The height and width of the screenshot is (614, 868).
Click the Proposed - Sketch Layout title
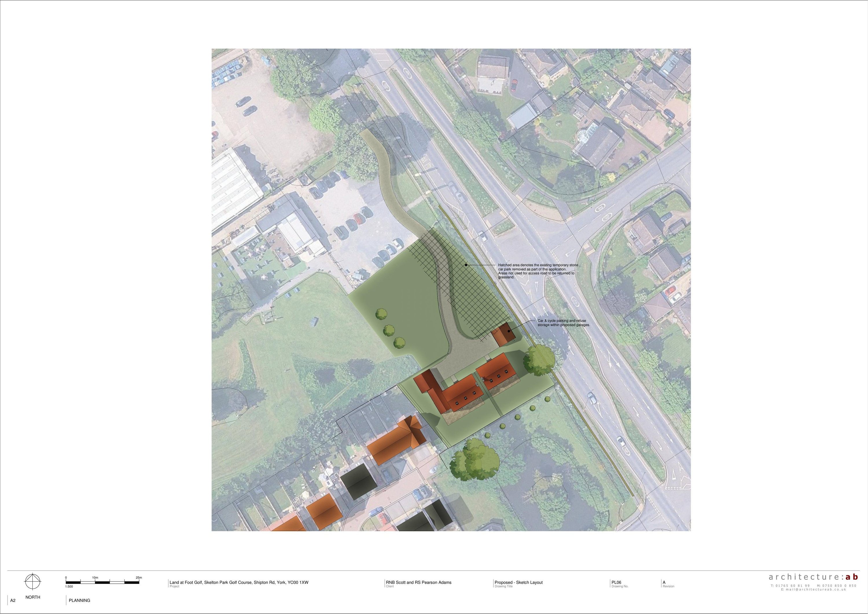(x=518, y=583)
